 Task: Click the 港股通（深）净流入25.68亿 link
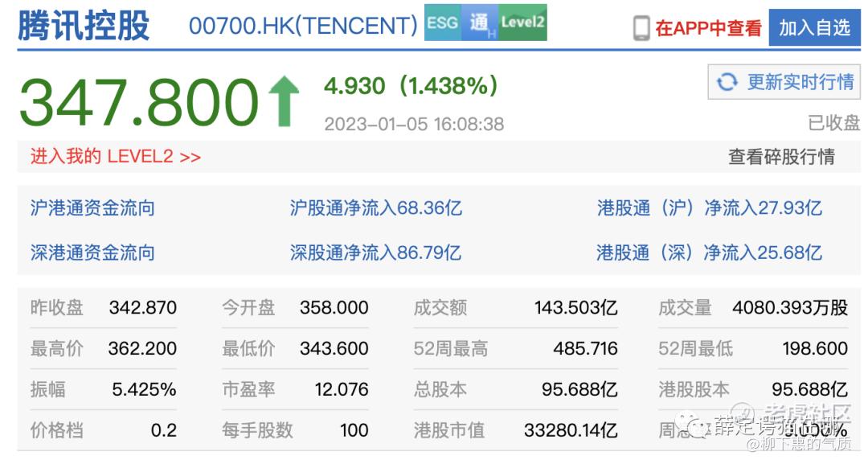709,253
